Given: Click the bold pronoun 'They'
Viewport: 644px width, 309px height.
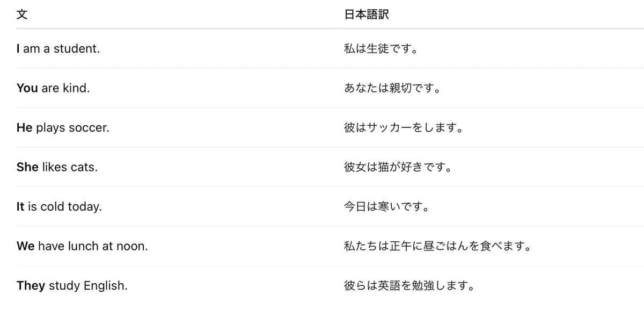Looking at the screenshot, I should point(31,285).
